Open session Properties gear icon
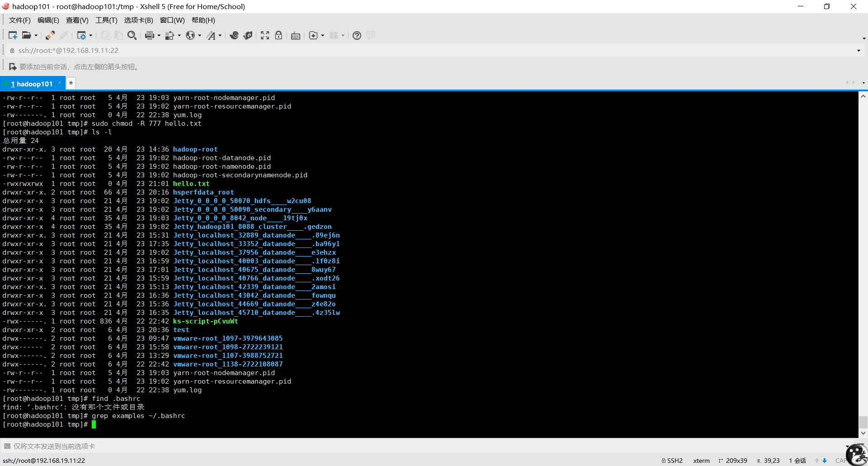 click(81, 35)
